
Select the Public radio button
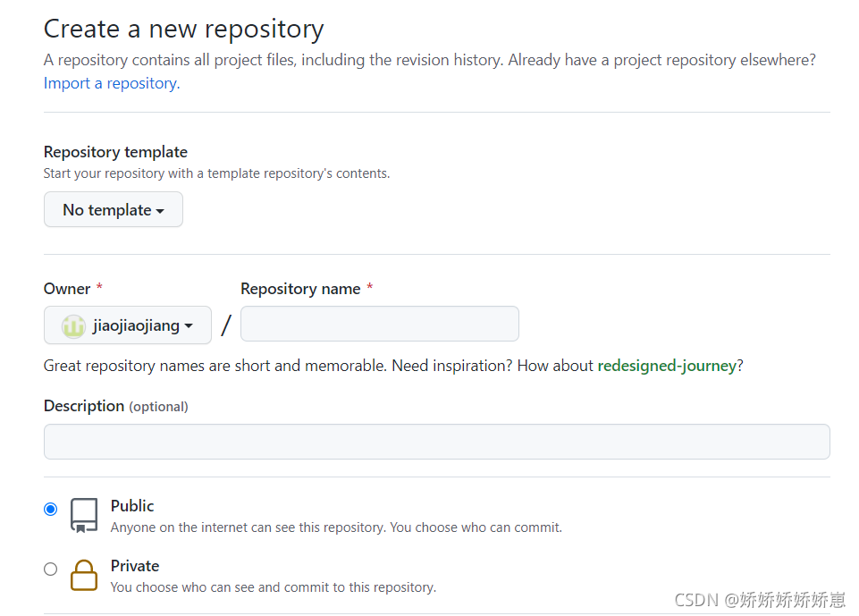point(51,508)
